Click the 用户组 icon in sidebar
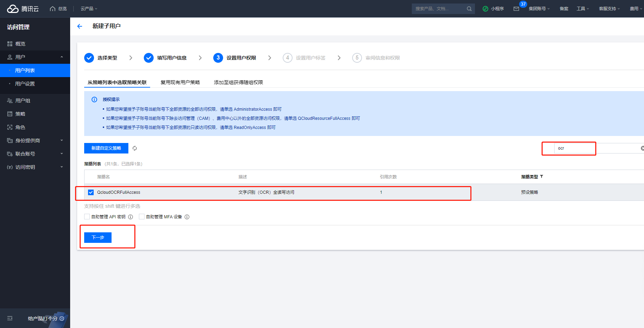This screenshot has height=328, width=644. pos(10,101)
